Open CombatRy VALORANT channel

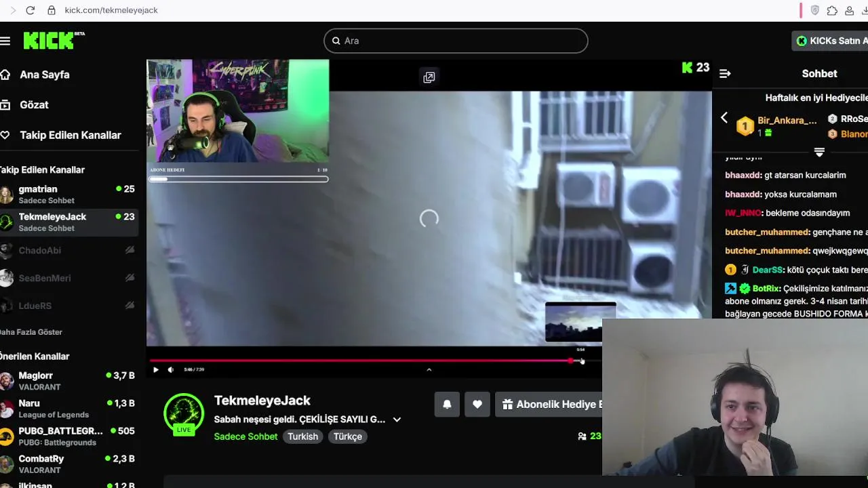[x=69, y=464]
